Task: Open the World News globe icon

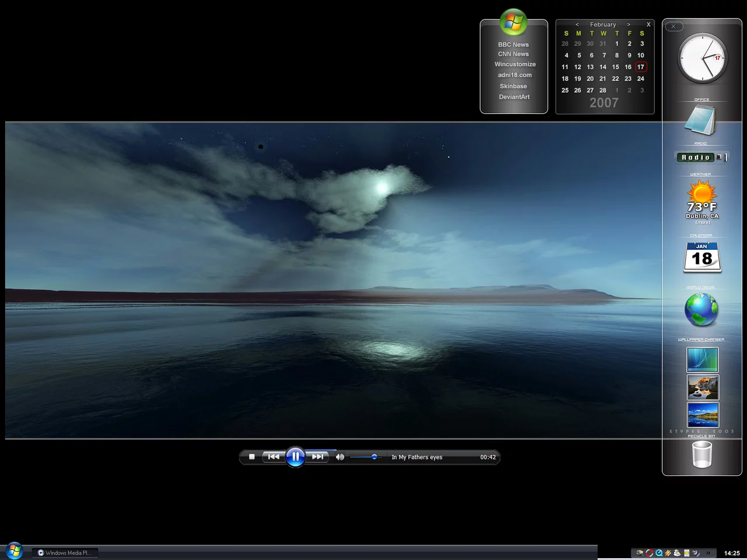Action: click(701, 309)
